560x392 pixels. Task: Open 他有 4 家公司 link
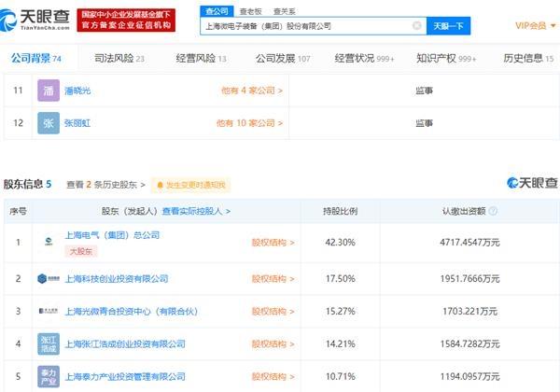[252, 91]
